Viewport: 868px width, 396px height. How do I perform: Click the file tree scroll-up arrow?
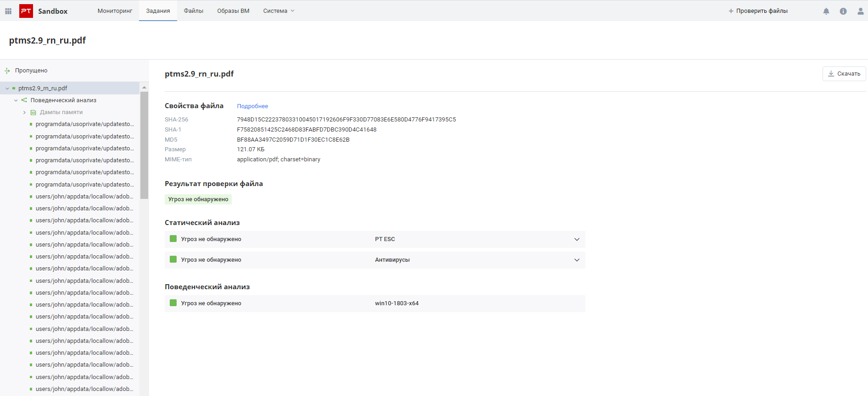tap(144, 87)
